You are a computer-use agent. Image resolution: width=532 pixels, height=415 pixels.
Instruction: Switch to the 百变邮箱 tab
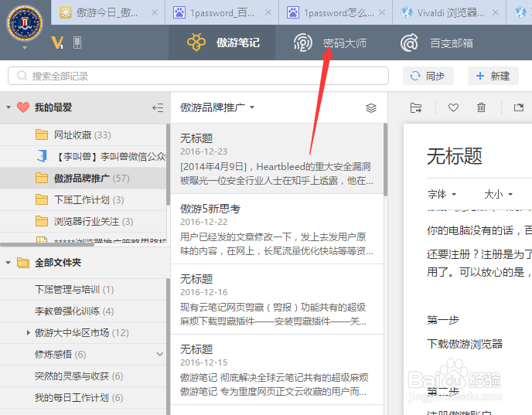[x=437, y=43]
